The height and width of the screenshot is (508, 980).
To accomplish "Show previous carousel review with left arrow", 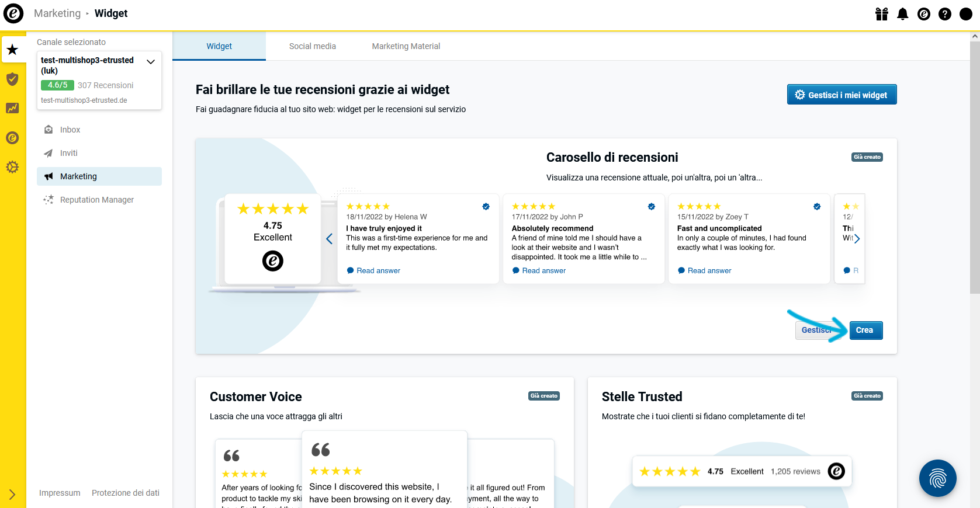I will 330,238.
